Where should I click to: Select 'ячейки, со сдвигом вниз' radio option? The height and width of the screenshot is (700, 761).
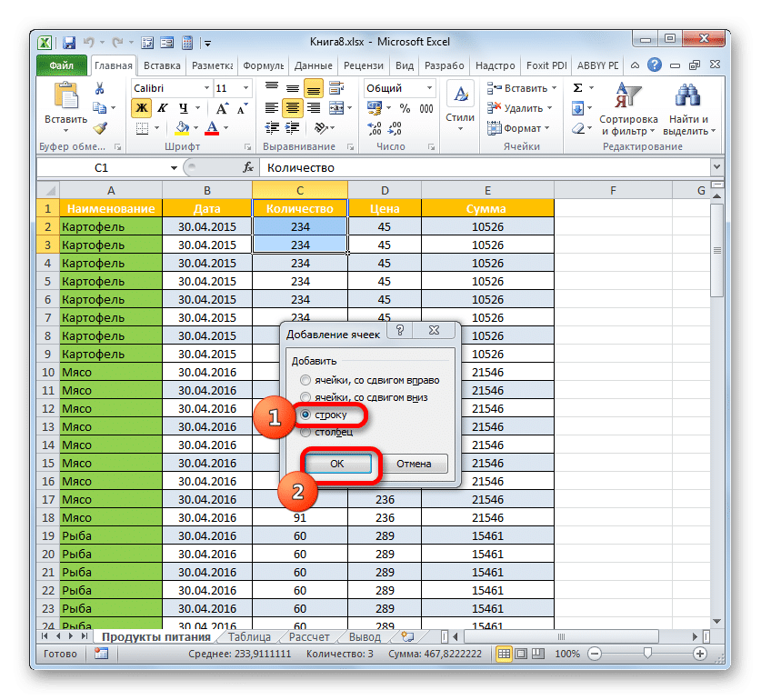(x=306, y=397)
